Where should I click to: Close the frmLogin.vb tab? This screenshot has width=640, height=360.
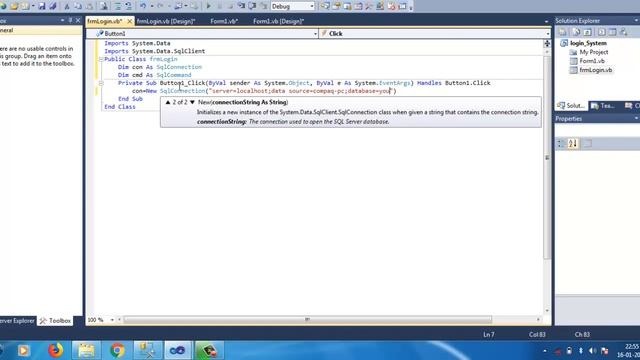coord(129,21)
